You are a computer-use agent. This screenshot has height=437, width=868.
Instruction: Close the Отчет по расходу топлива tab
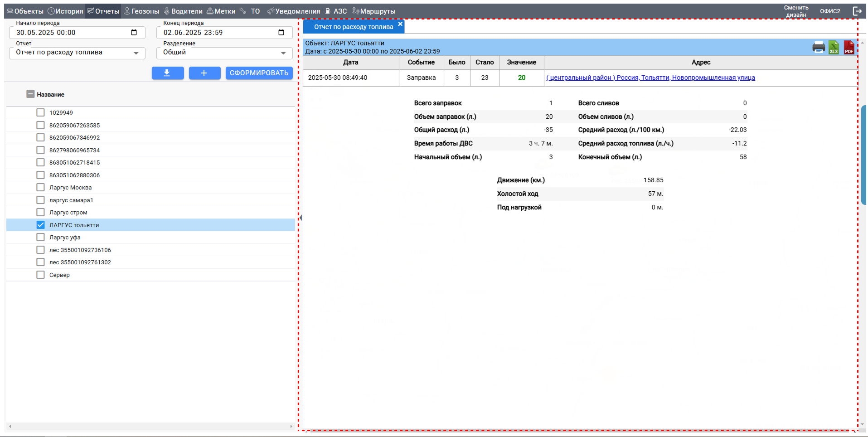400,24
